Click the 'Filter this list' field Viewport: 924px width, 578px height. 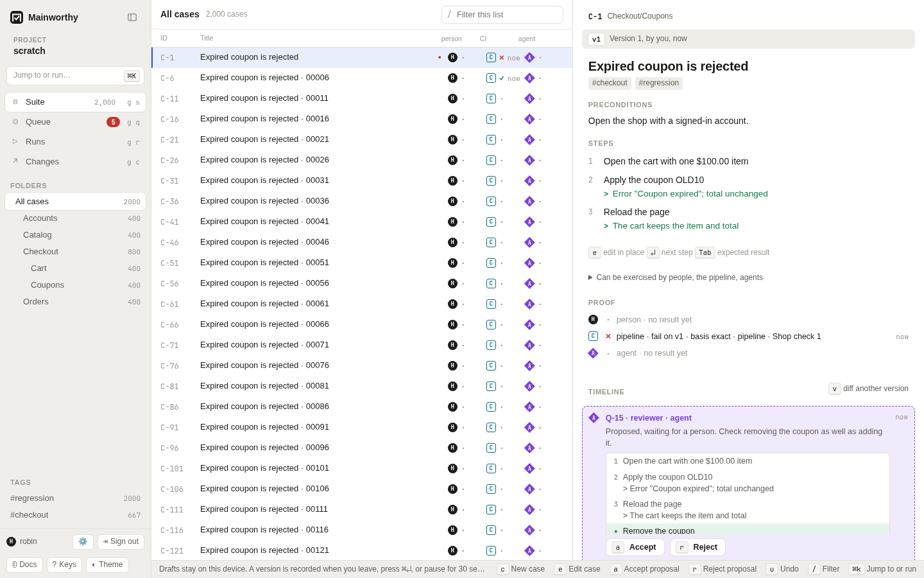[x=502, y=15]
